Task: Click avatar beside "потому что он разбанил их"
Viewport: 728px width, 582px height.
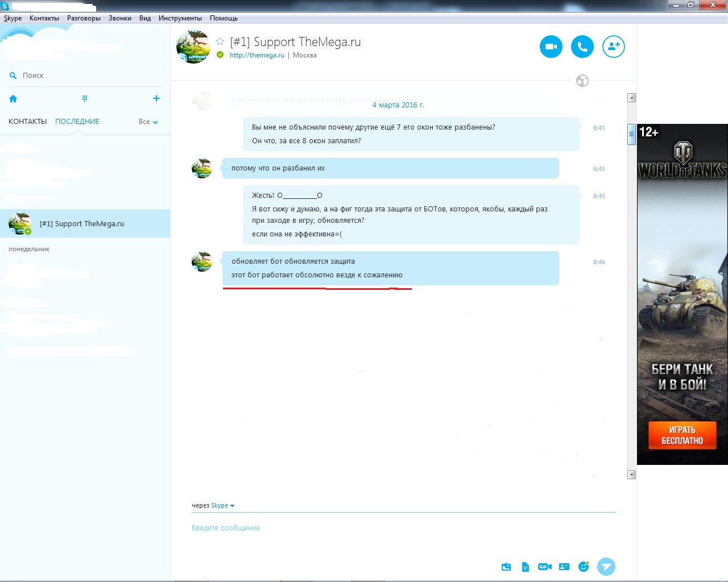Action: (x=202, y=169)
